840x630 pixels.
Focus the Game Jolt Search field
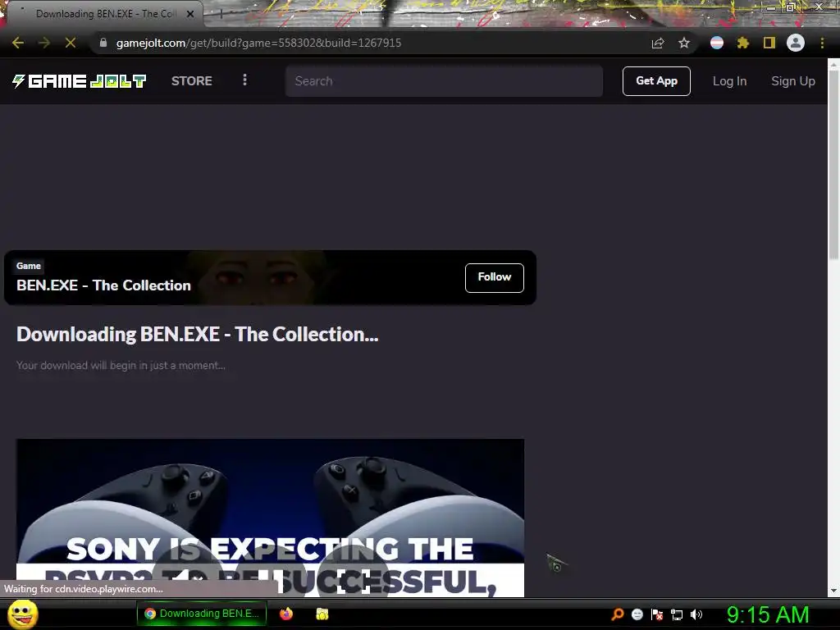[444, 81]
